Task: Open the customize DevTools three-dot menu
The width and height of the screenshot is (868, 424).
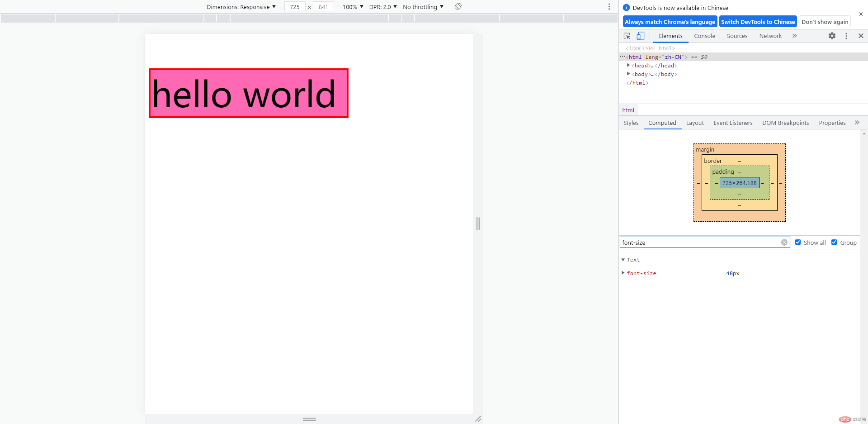Action: pos(846,36)
